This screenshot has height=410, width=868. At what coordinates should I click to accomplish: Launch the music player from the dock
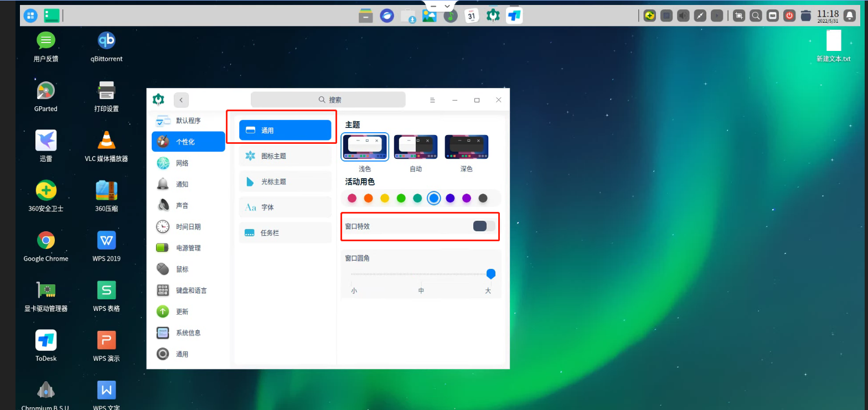[x=451, y=15]
